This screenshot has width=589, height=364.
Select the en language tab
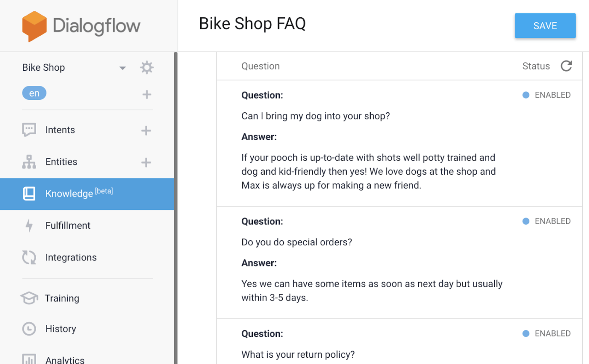point(34,93)
